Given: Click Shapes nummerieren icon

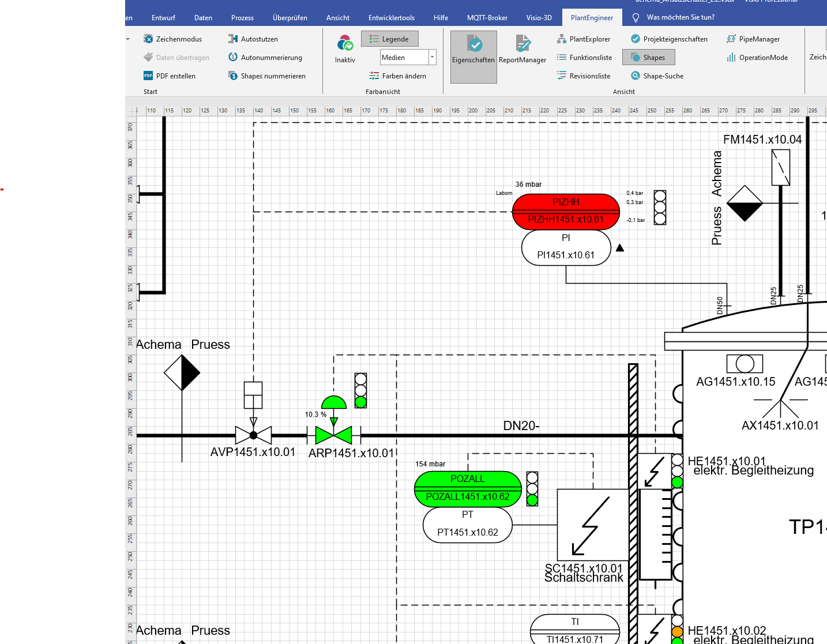Looking at the screenshot, I should point(233,76).
